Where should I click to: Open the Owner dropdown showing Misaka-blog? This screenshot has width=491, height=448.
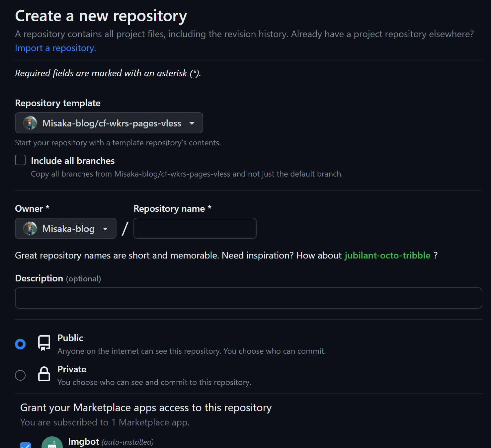click(x=66, y=229)
